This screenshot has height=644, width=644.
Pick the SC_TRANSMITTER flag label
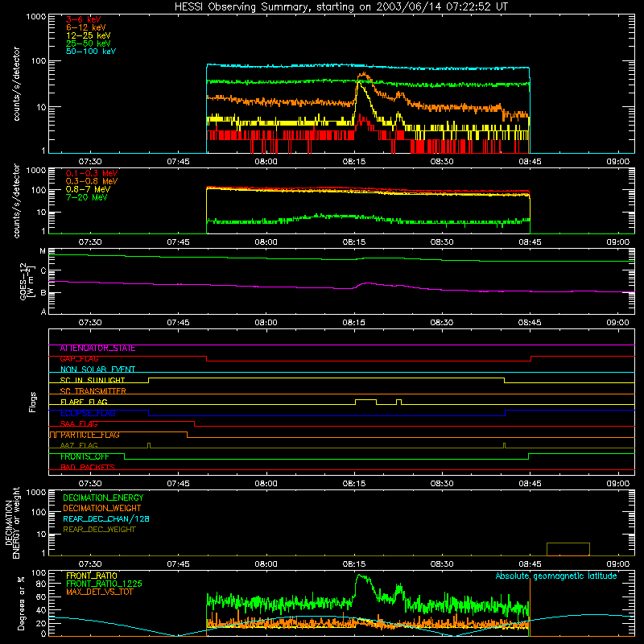(93, 391)
